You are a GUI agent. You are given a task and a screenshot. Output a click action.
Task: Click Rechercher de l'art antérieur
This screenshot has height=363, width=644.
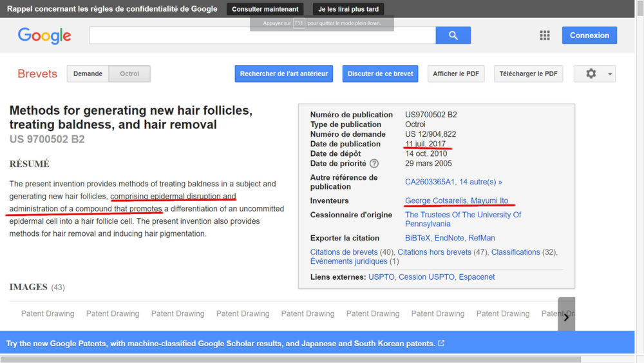283,74
